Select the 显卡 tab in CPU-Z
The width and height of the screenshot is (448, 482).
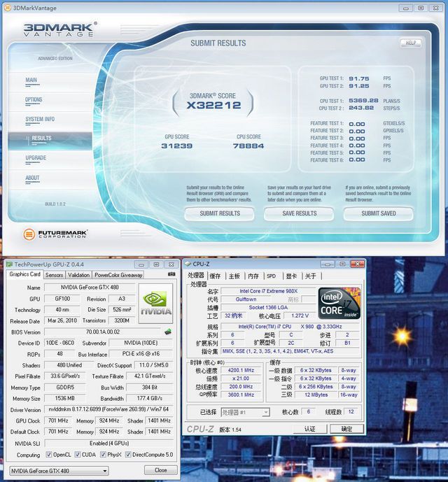point(291,276)
